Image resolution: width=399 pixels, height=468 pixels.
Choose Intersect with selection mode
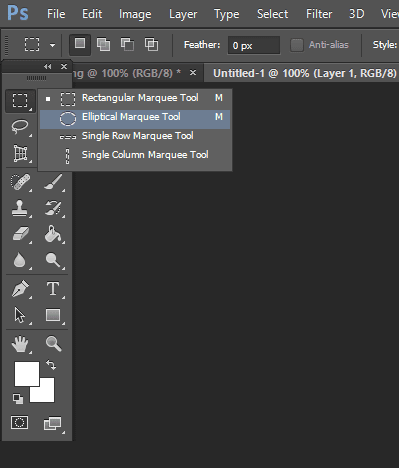coord(151,44)
